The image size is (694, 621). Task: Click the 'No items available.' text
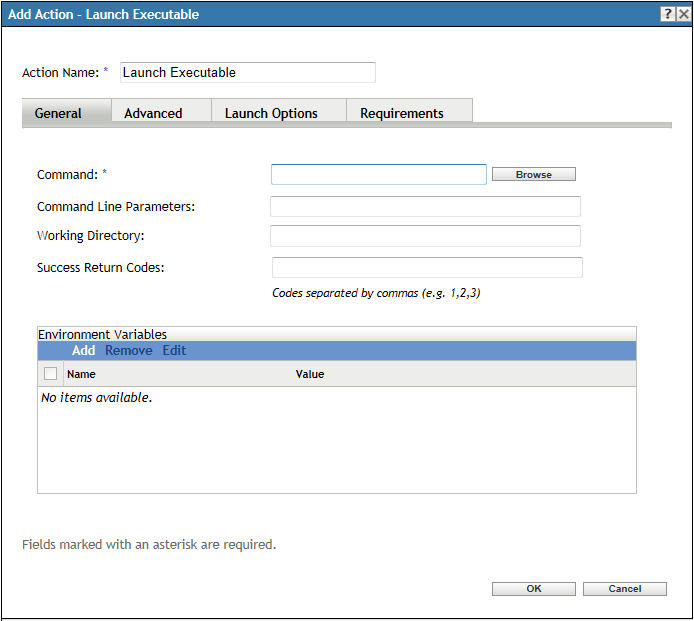[x=96, y=397]
